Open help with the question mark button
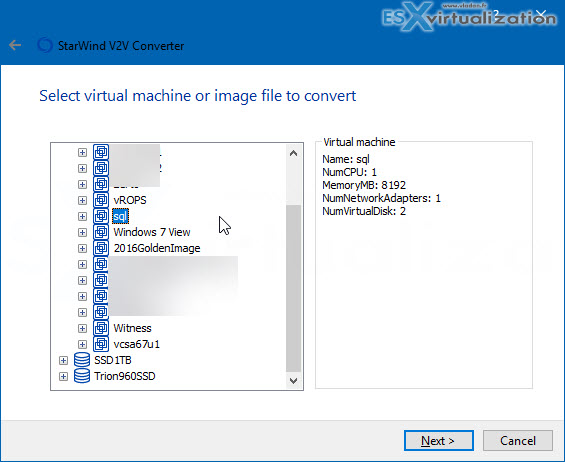 (x=496, y=14)
